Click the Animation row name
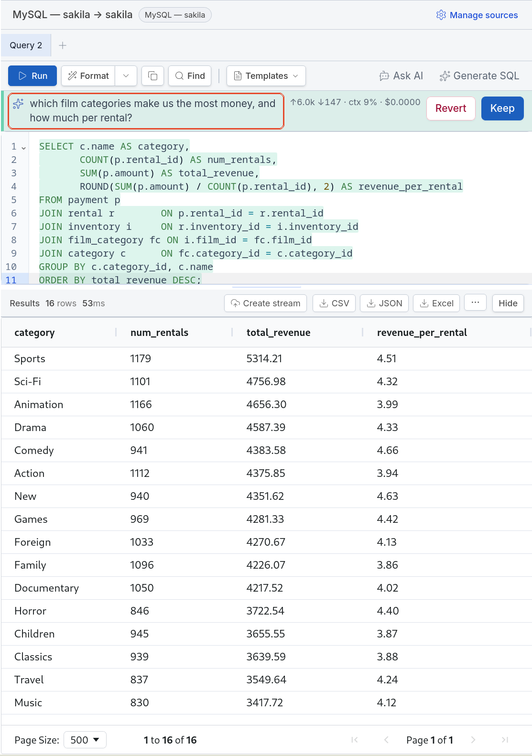This screenshot has height=756, width=532. [x=39, y=404]
